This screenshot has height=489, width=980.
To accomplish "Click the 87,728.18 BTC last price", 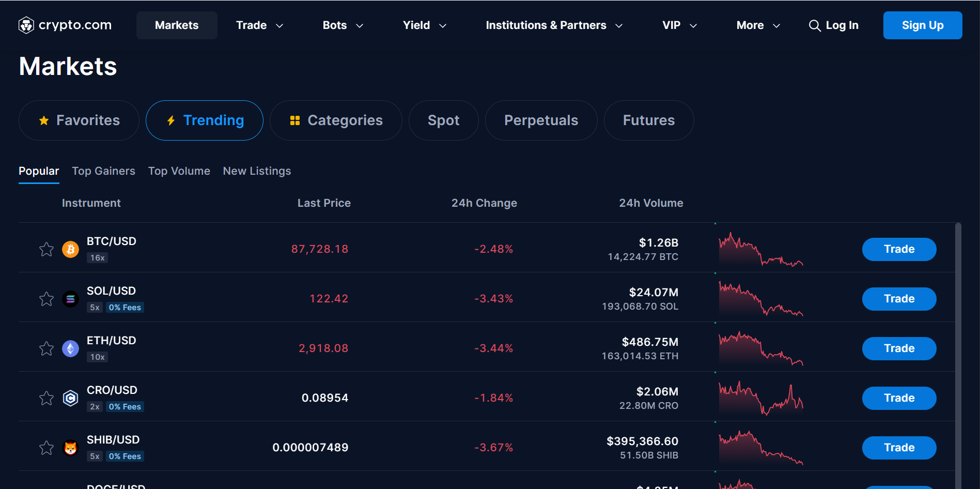I will (x=320, y=249).
